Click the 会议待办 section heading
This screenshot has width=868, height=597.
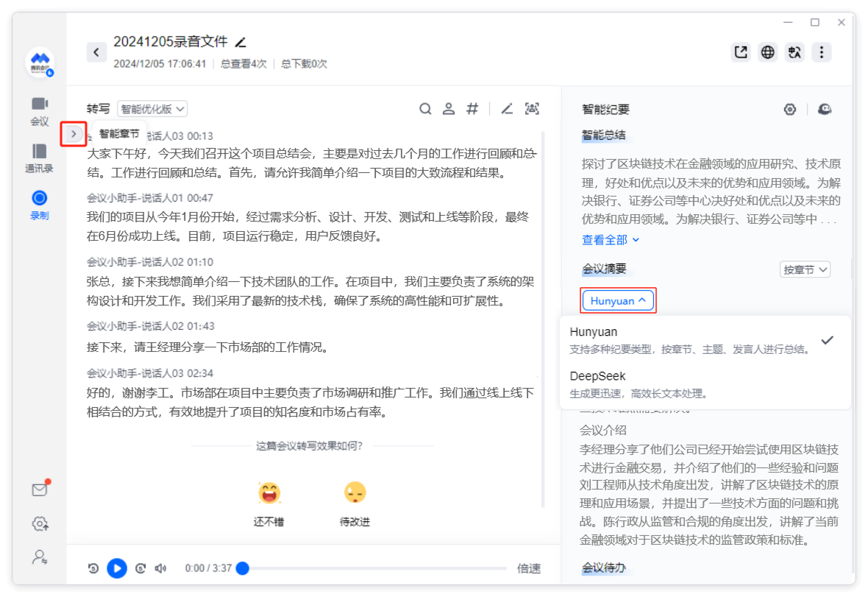[x=604, y=568]
